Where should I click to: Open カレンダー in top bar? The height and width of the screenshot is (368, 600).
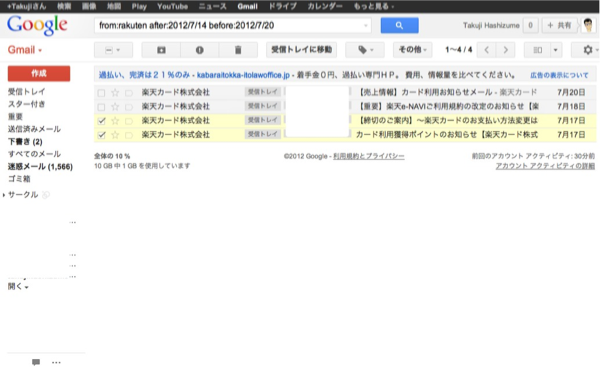pos(325,6)
